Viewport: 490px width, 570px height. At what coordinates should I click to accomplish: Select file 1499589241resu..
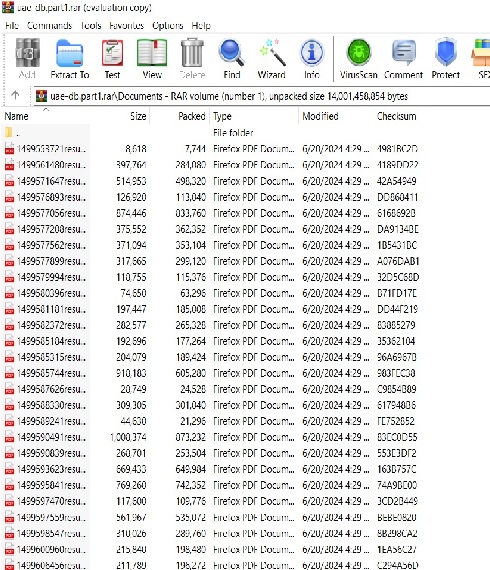(51, 421)
